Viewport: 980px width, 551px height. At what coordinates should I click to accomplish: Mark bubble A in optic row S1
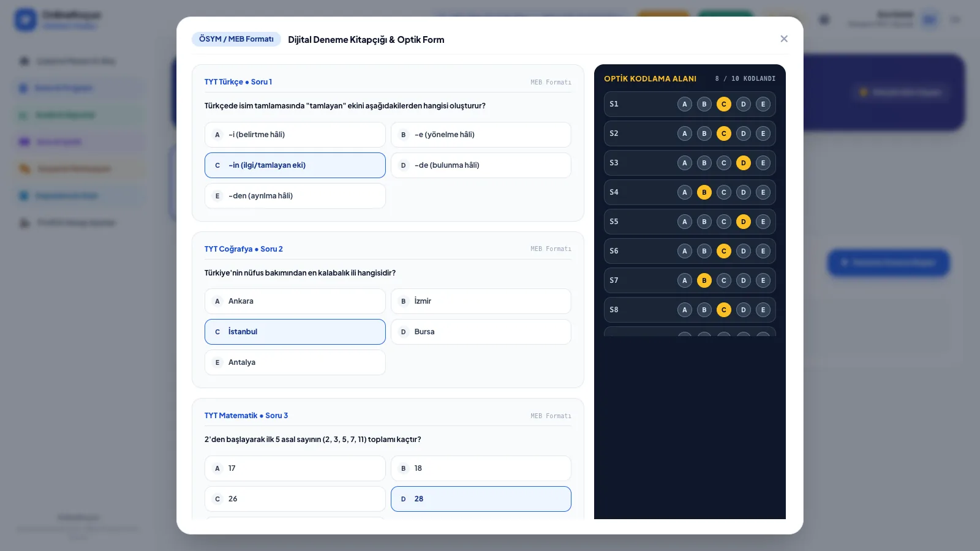click(685, 104)
